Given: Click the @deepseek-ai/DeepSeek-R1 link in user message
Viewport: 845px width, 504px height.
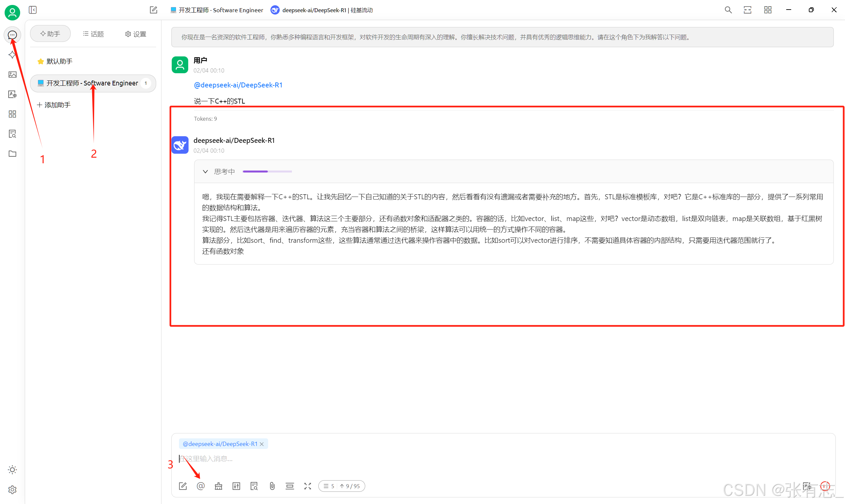Looking at the screenshot, I should [x=238, y=85].
